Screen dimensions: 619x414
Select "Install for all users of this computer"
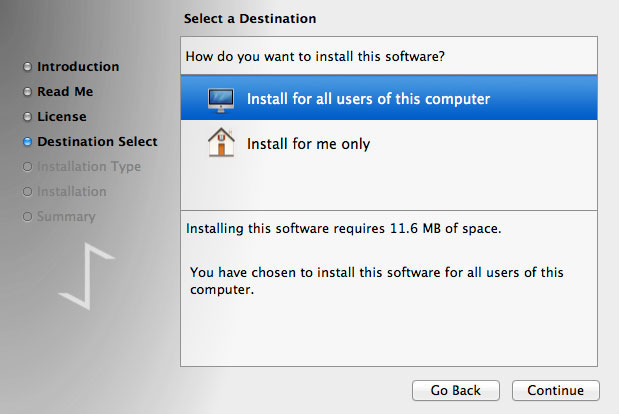pos(368,99)
